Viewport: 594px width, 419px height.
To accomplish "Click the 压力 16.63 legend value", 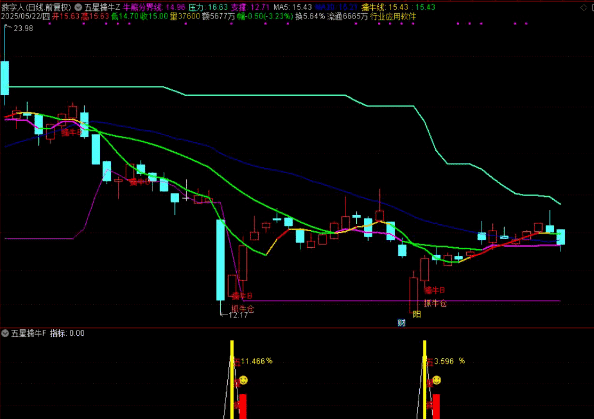I will click(208, 7).
